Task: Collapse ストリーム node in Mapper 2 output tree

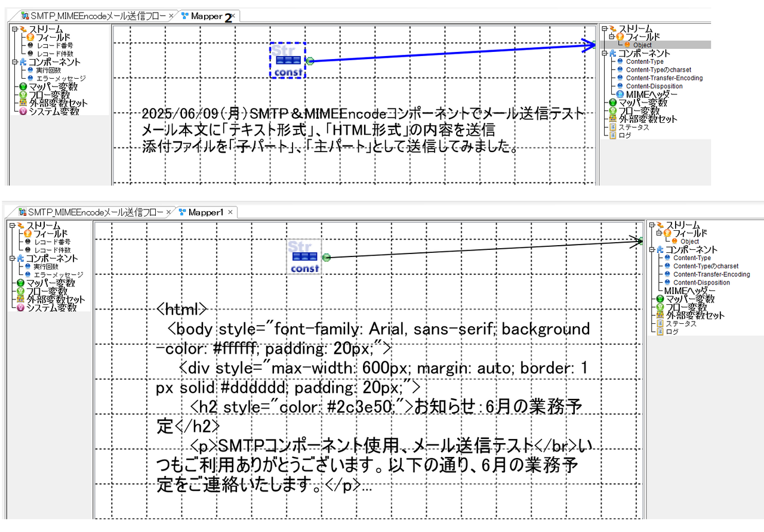Action: point(605,29)
